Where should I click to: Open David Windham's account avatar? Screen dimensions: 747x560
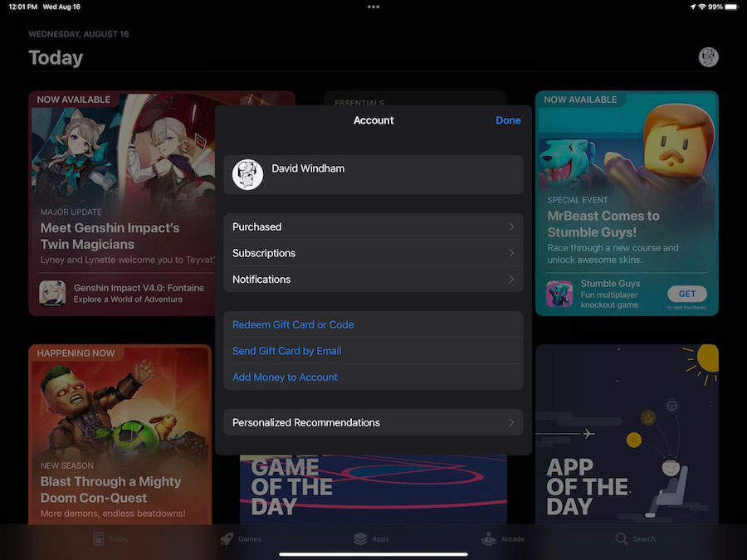pyautogui.click(x=247, y=174)
